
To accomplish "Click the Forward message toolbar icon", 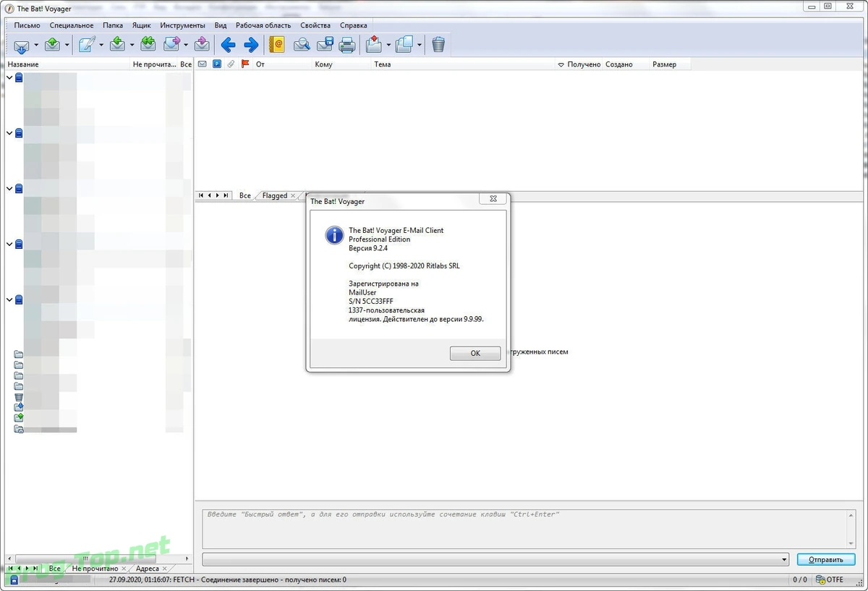I will [171, 45].
